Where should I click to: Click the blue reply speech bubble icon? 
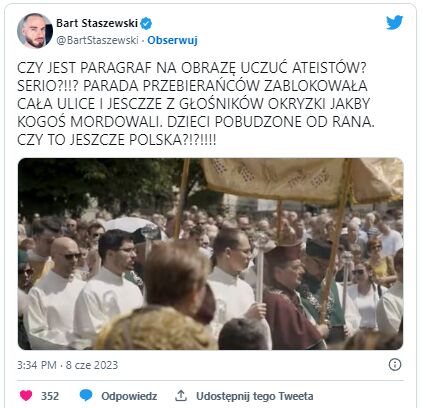pyautogui.click(x=86, y=395)
